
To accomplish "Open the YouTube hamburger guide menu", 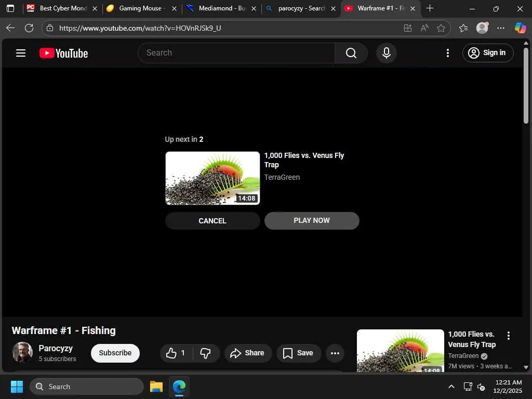I will 21,53.
